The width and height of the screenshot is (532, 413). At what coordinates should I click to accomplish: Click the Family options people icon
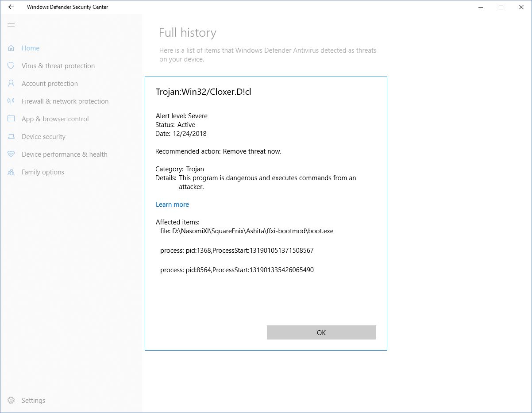[11, 172]
